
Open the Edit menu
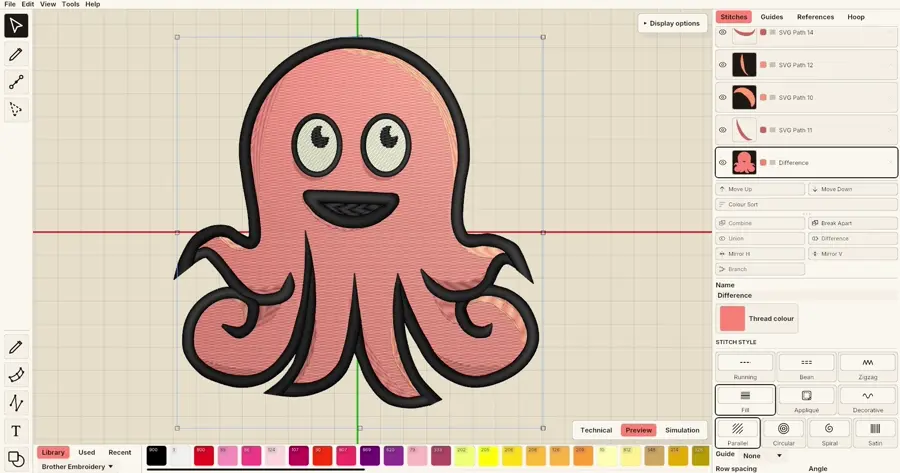tap(28, 4)
